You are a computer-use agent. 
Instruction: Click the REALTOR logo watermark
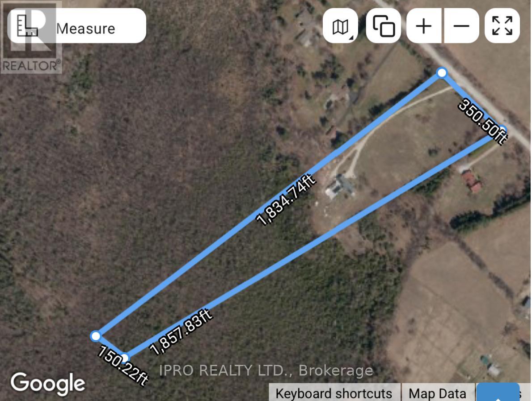31,37
